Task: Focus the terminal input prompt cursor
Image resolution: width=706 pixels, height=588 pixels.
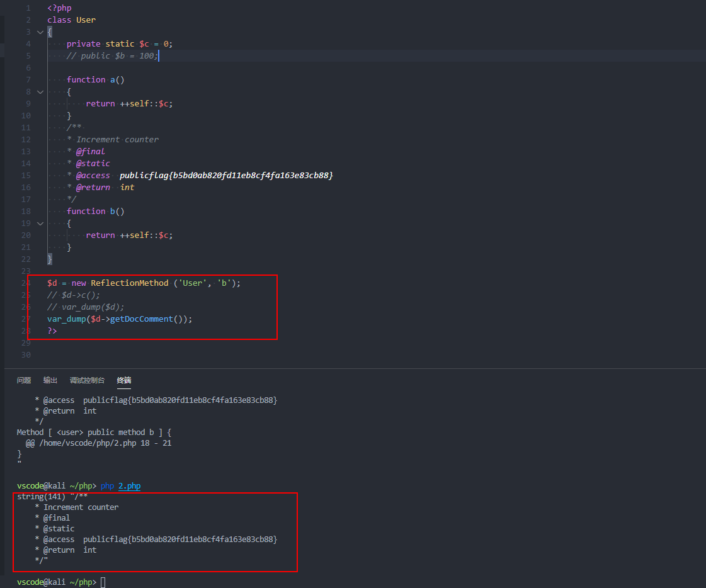Action: click(103, 582)
